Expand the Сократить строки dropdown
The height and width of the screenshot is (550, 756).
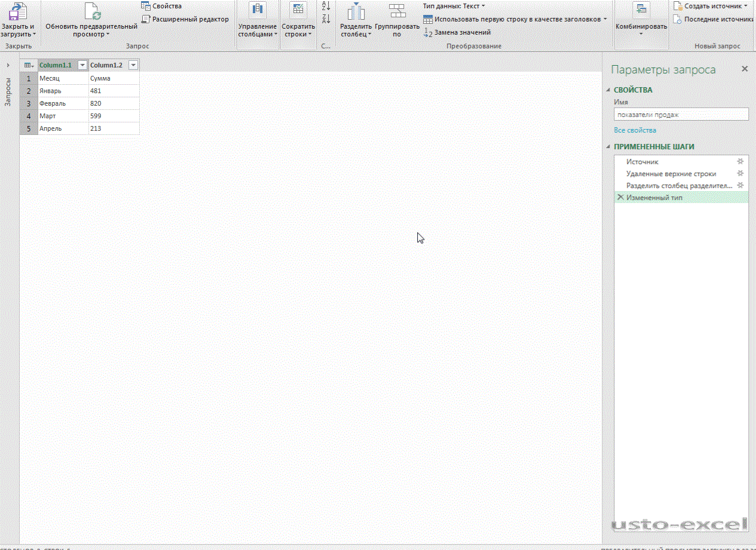pyautogui.click(x=310, y=35)
